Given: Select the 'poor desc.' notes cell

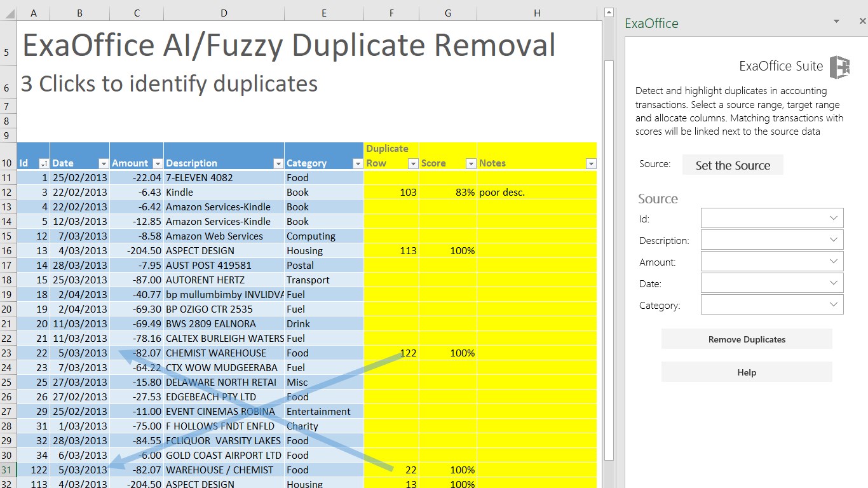Looking at the screenshot, I should click(537, 192).
